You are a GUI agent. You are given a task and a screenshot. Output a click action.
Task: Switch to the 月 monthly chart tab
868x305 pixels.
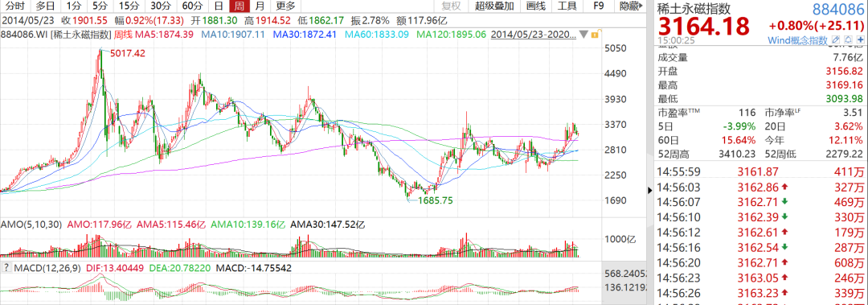[x=260, y=6]
